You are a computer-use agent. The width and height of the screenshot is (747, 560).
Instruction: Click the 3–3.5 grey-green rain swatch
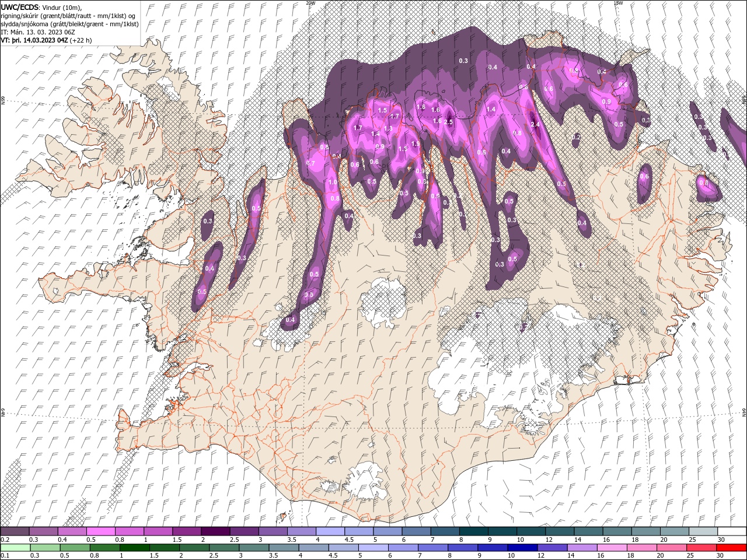[253, 548]
